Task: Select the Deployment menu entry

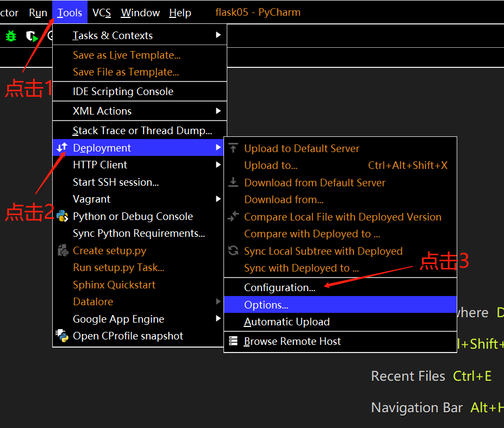Action: point(138,148)
